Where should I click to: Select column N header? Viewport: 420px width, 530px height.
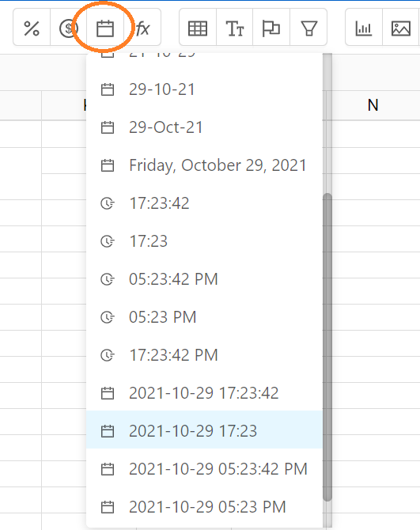373,105
